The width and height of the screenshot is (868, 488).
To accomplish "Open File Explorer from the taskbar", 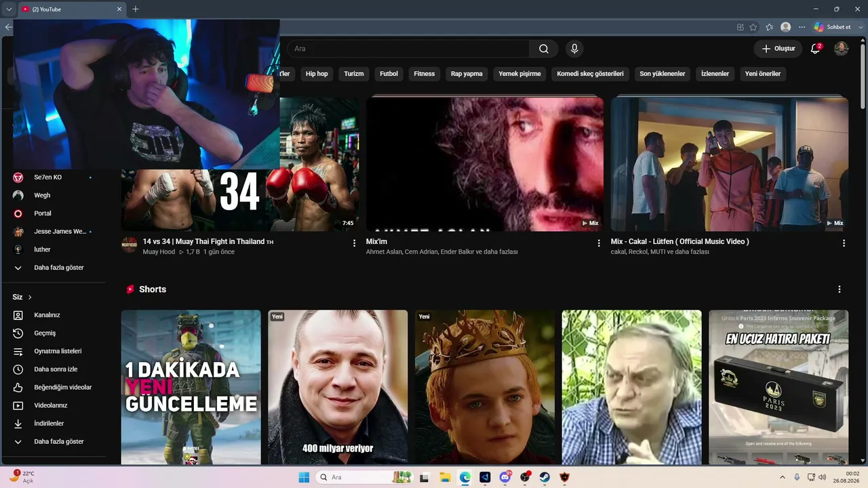I will point(445,477).
